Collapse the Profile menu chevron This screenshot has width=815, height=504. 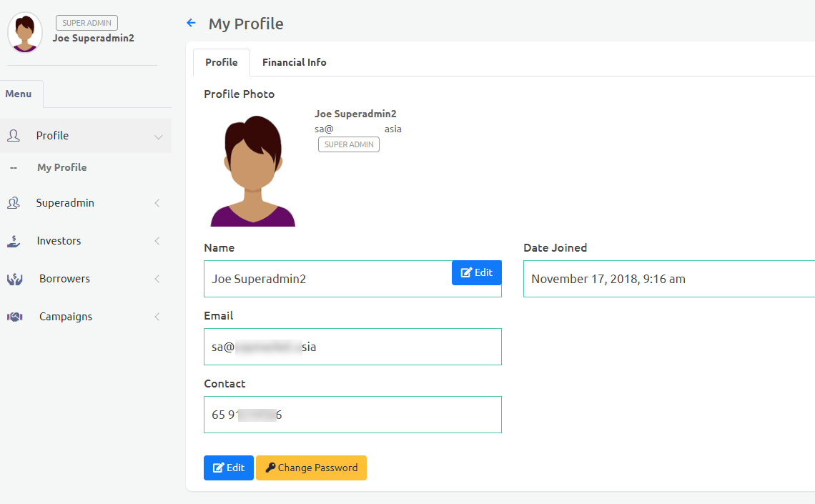(x=158, y=137)
